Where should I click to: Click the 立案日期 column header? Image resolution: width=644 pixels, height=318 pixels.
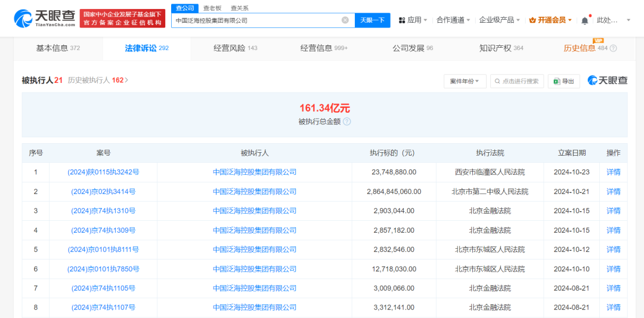tap(572, 153)
